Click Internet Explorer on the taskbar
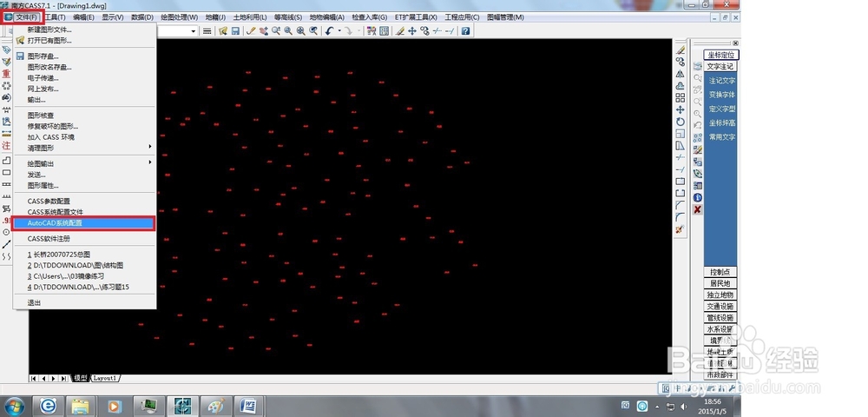The height and width of the screenshot is (417, 868). 48,406
